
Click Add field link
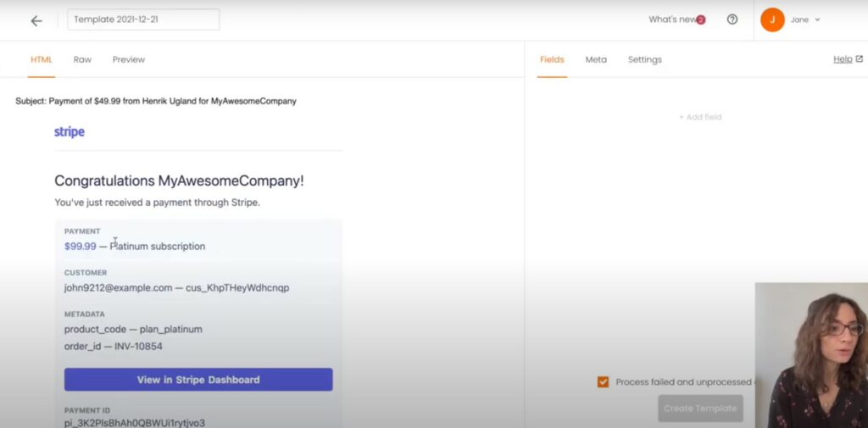[x=700, y=117]
